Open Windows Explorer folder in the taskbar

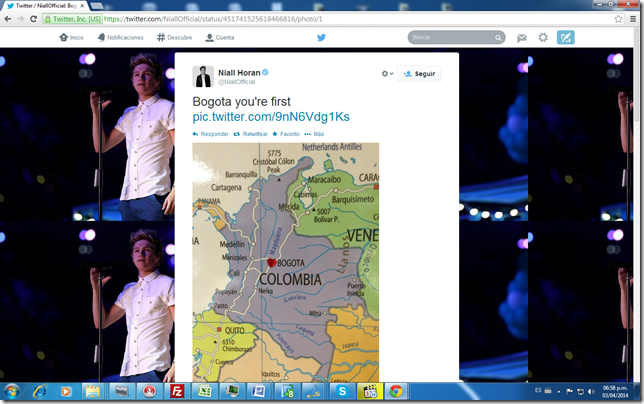[x=93, y=392]
